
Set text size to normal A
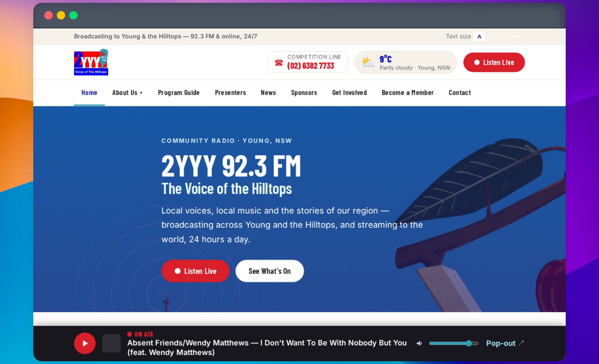479,36
